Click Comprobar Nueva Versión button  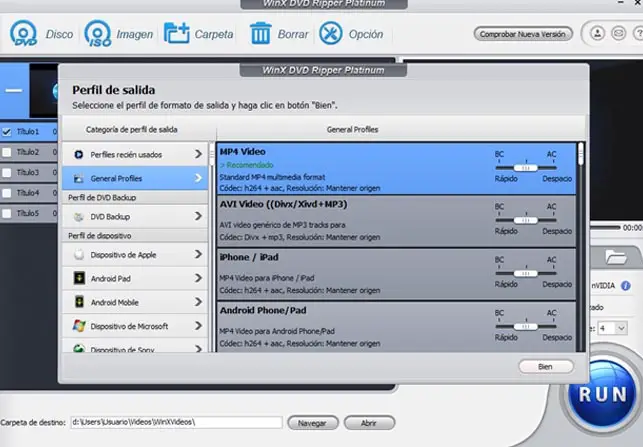pos(523,34)
